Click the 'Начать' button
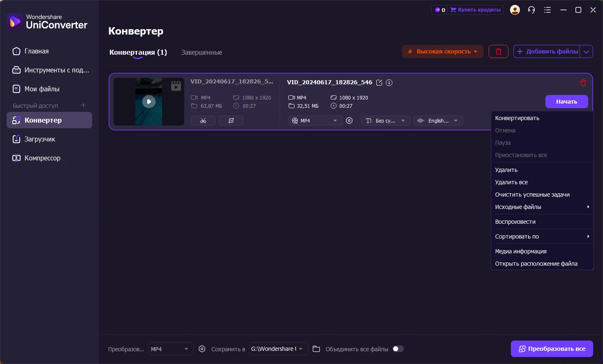Screen dimensions: 603x364 (566, 102)
